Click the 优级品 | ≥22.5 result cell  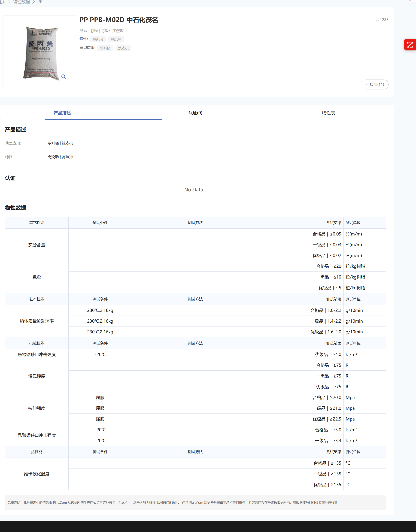(x=301, y=419)
